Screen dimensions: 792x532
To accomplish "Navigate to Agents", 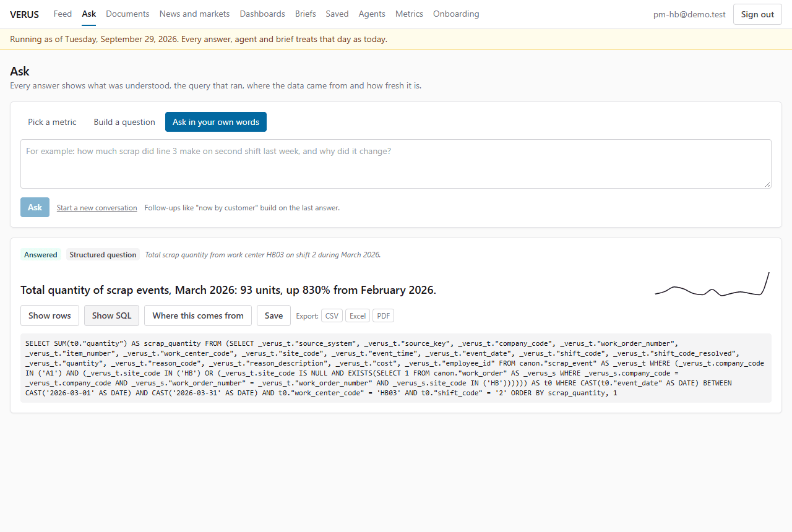I will tap(372, 14).
